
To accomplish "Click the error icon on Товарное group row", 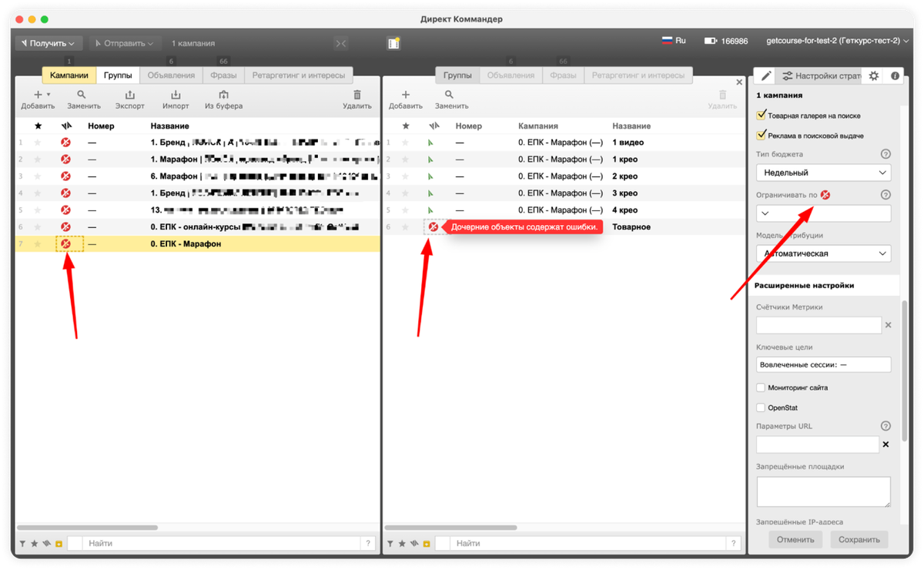I will coord(434,226).
